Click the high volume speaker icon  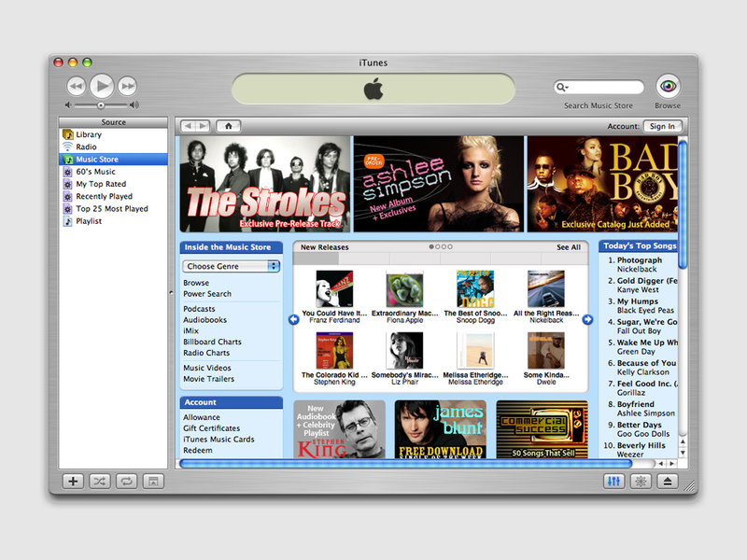click(134, 105)
